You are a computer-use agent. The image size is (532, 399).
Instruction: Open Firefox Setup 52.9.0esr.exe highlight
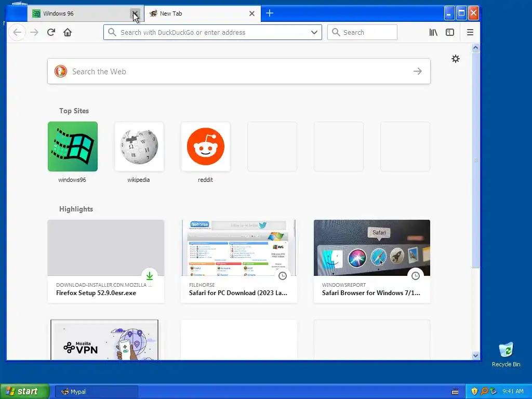[106, 261]
